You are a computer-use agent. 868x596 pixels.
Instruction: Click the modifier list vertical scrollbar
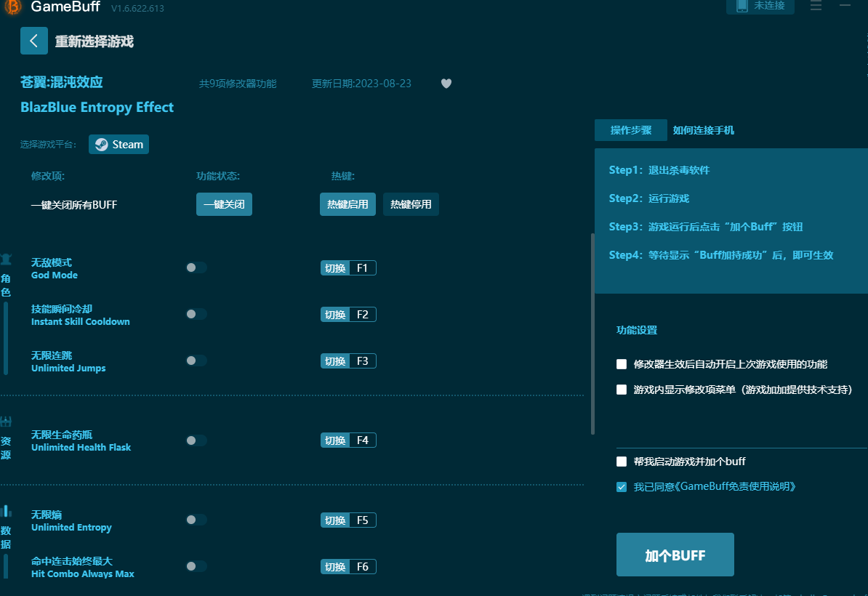(x=592, y=334)
